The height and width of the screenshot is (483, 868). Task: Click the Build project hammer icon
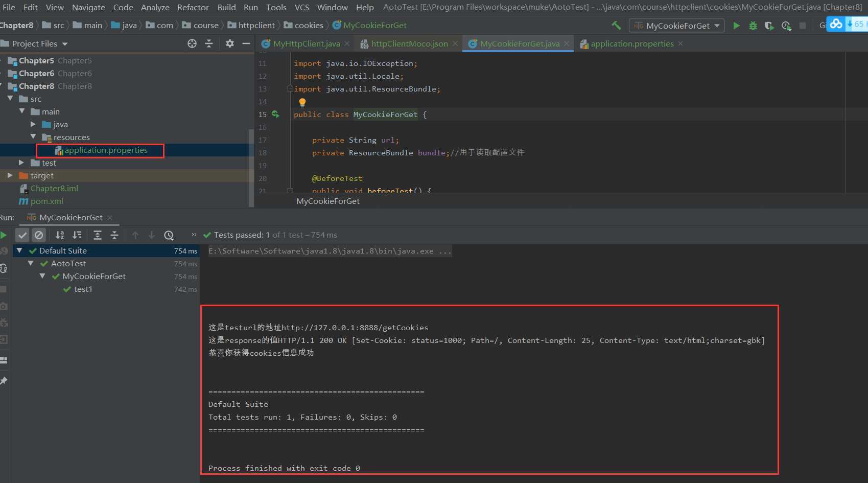coord(616,25)
